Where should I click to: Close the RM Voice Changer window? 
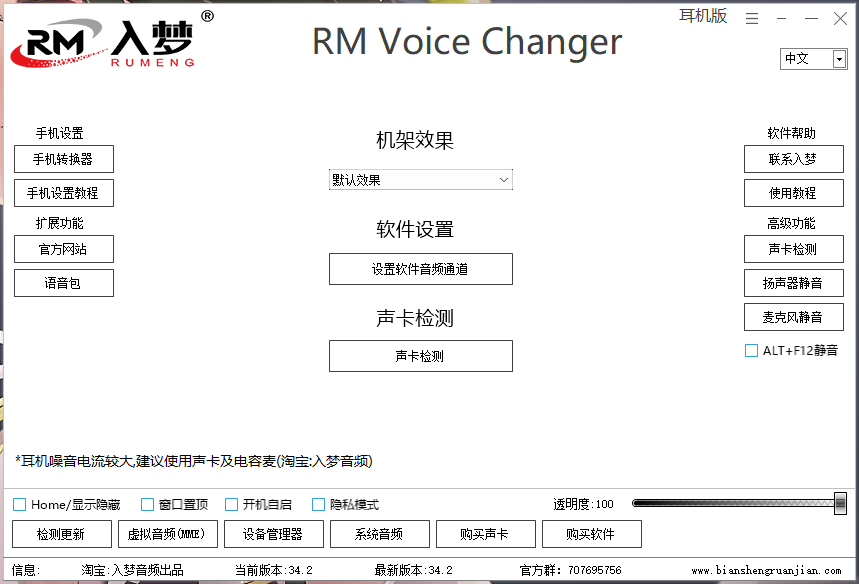coord(840,19)
